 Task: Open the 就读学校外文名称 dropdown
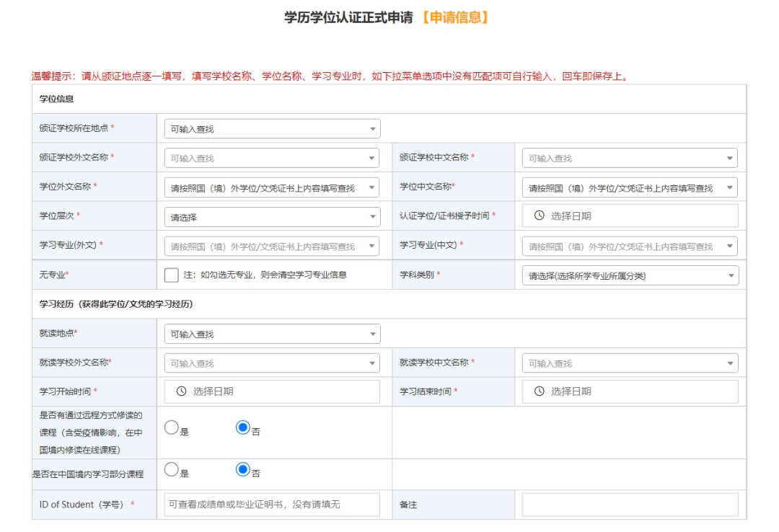click(x=272, y=363)
